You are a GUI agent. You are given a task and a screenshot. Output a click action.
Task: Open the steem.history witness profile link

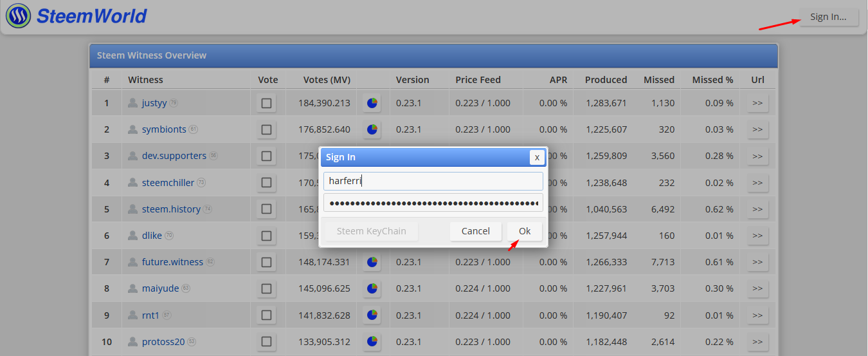point(172,209)
